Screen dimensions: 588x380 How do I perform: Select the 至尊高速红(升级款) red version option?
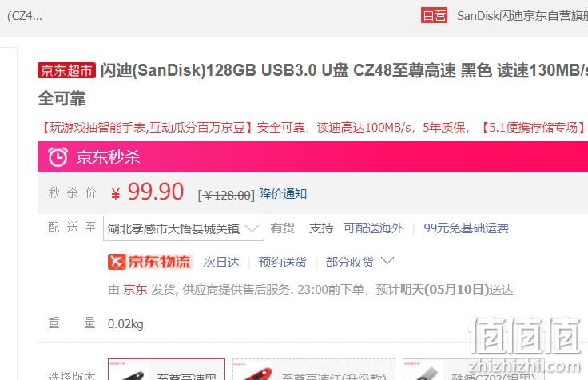[x=314, y=370]
